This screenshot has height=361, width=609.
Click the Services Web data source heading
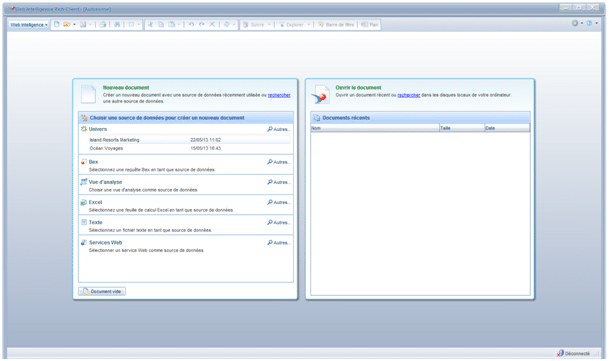105,242
